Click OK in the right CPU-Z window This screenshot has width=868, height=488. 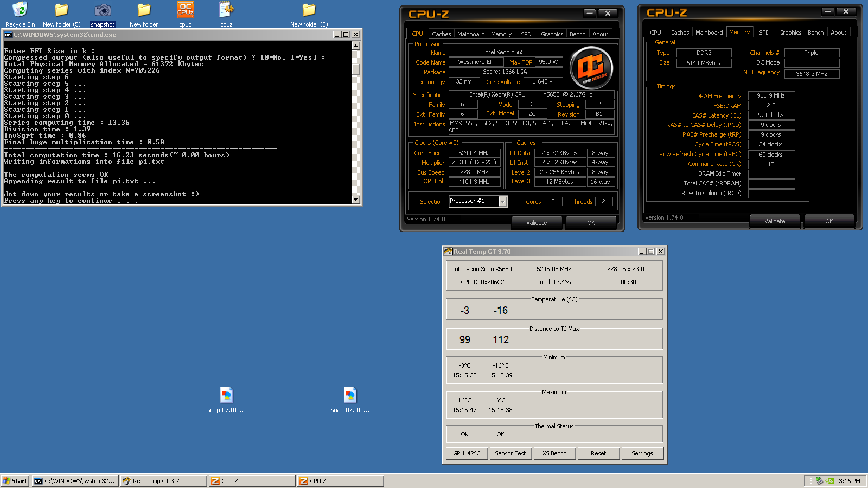(x=829, y=221)
